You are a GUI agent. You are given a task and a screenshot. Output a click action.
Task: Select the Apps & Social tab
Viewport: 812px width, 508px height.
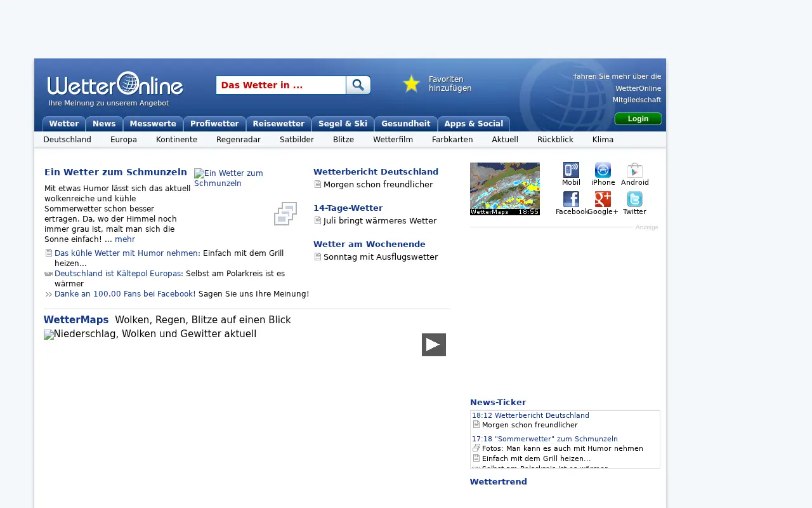pyautogui.click(x=474, y=124)
